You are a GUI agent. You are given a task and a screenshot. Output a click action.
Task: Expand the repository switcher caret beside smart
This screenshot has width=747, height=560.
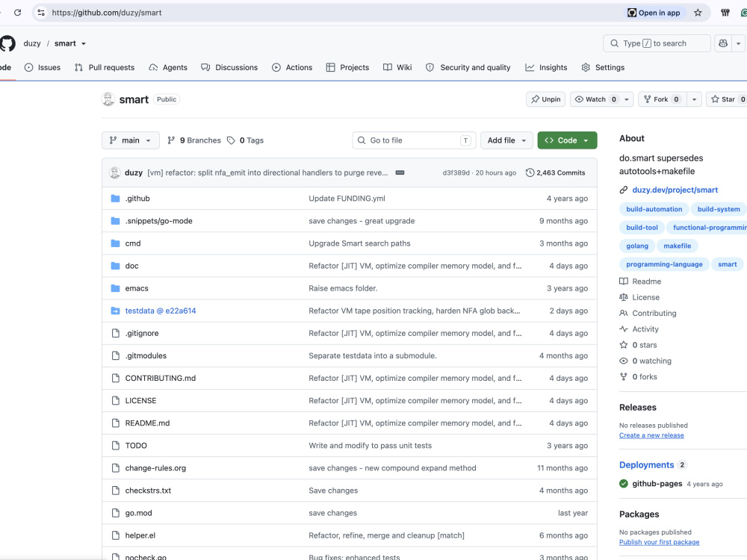click(x=84, y=44)
